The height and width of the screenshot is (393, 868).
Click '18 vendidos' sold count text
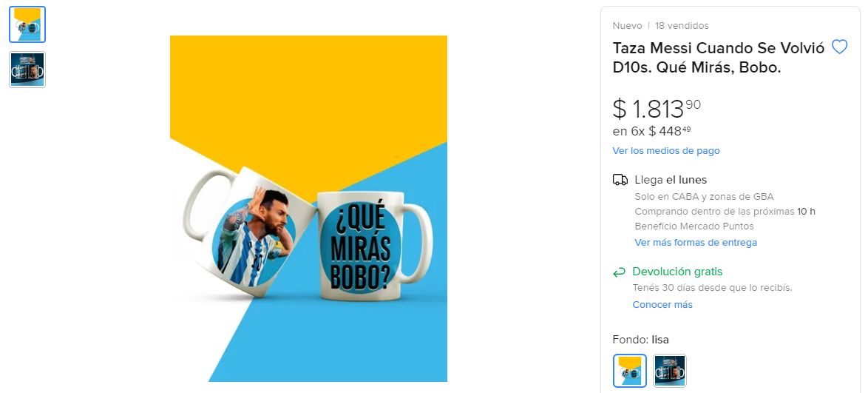click(x=682, y=25)
